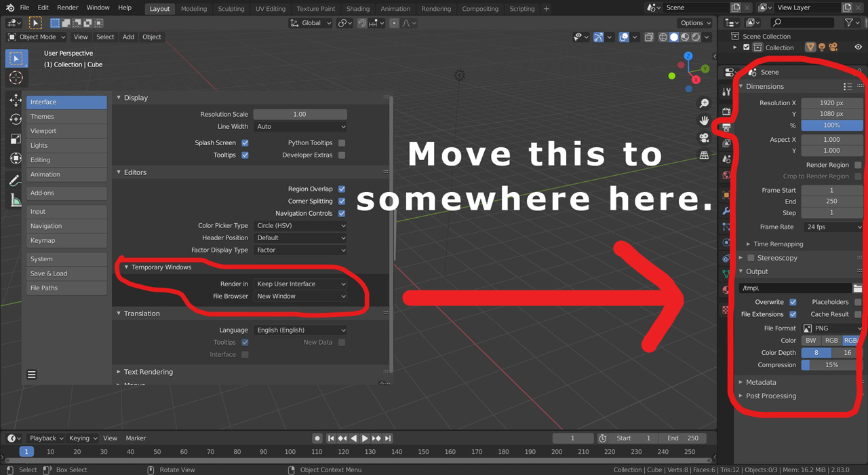
Task: Open the Themes preferences category
Action: (x=66, y=117)
